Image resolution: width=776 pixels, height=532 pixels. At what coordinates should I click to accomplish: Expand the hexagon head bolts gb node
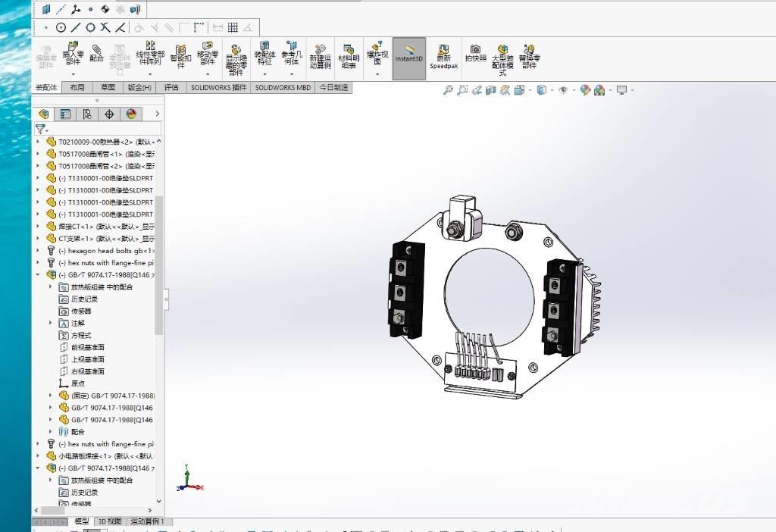tap(39, 251)
